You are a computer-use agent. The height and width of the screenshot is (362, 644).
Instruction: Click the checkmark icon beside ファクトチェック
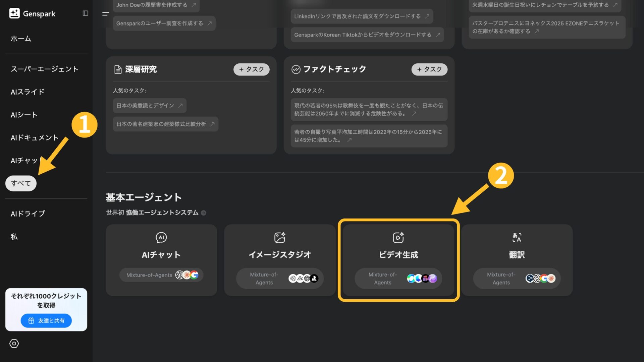coord(296,69)
